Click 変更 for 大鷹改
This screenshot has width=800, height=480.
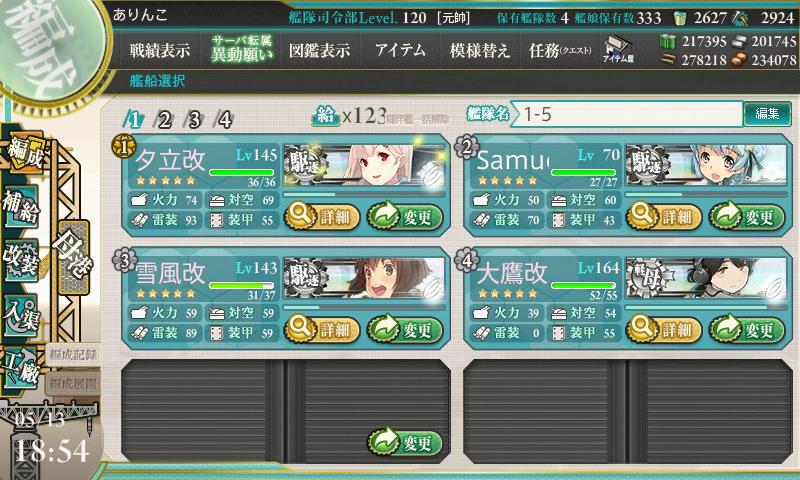click(x=746, y=330)
